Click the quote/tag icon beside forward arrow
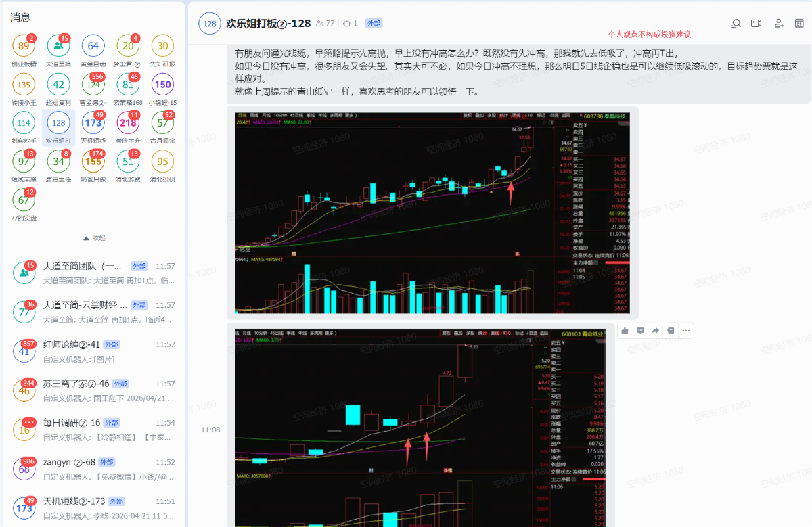 point(671,331)
